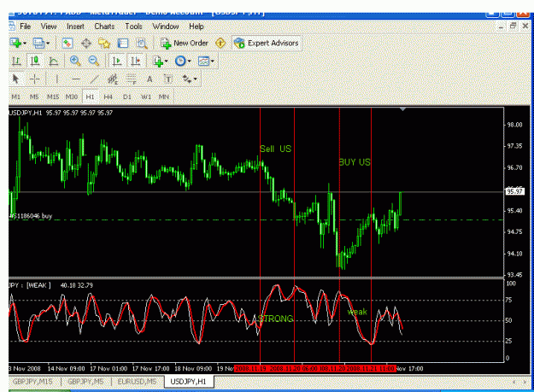Select the equidistant channel tool

(113, 79)
